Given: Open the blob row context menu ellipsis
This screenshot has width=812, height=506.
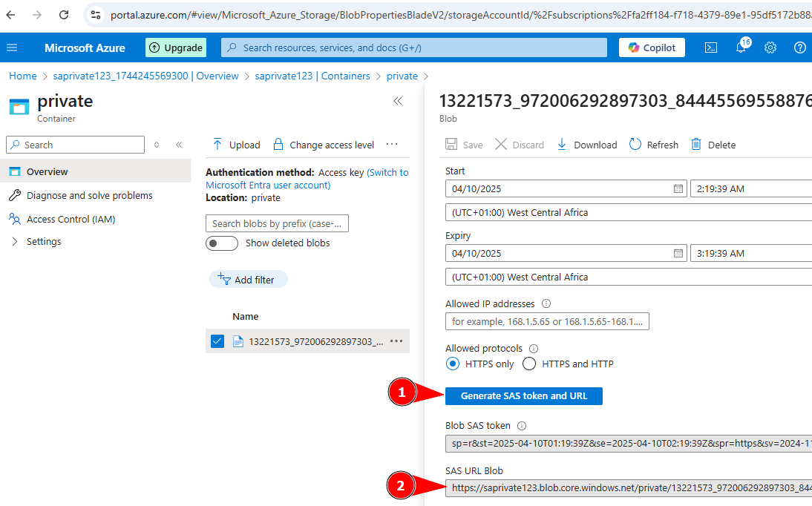Looking at the screenshot, I should [396, 341].
